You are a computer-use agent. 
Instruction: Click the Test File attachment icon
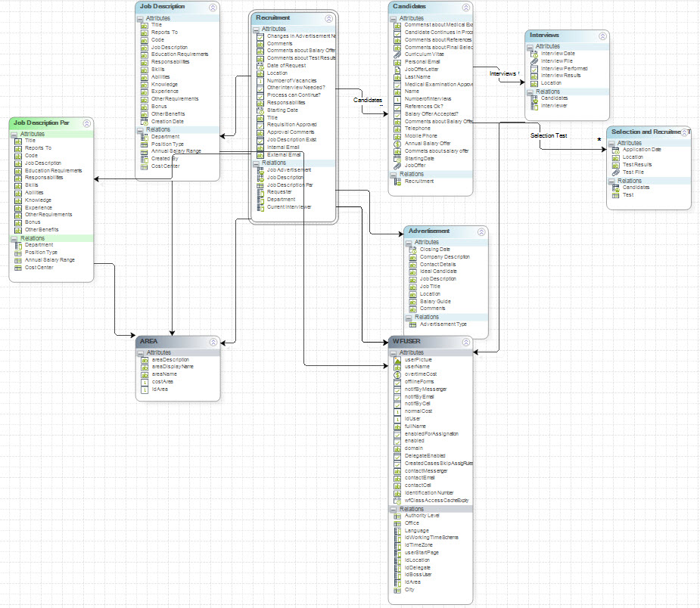coord(615,172)
